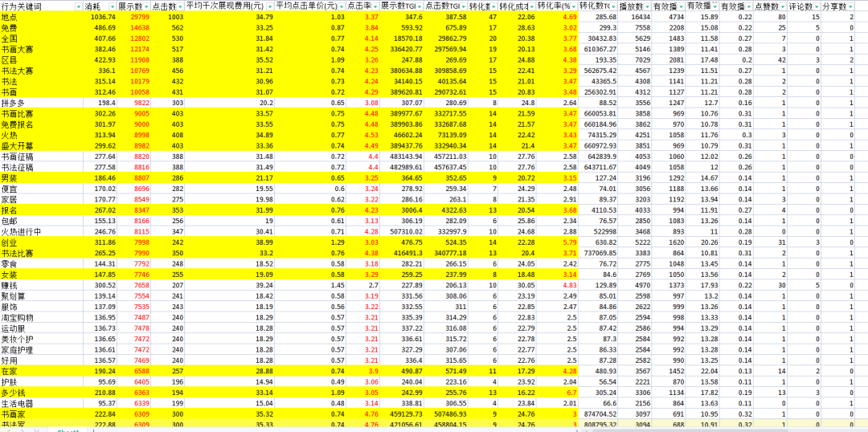Select the keyword cell 家庭护理
This screenshot has height=432, width=868.
42,349
